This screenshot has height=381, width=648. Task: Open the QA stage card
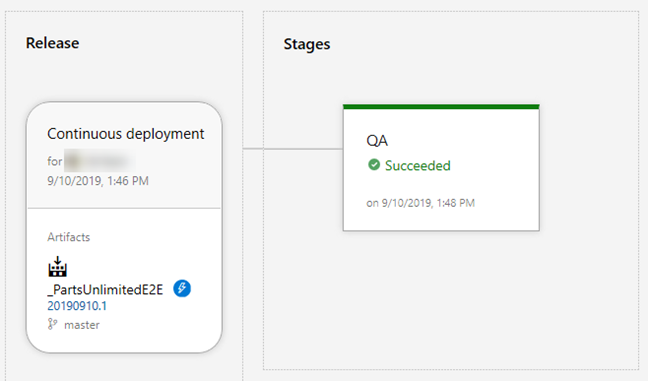click(441, 168)
